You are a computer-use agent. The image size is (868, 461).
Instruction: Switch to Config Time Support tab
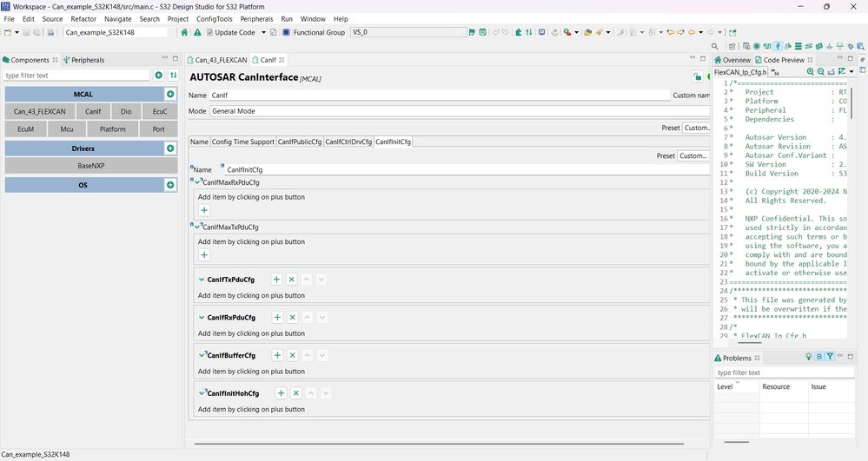point(243,142)
